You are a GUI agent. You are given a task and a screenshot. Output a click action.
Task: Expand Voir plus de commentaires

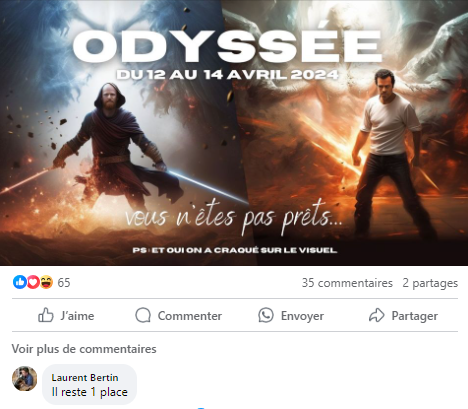click(84, 349)
